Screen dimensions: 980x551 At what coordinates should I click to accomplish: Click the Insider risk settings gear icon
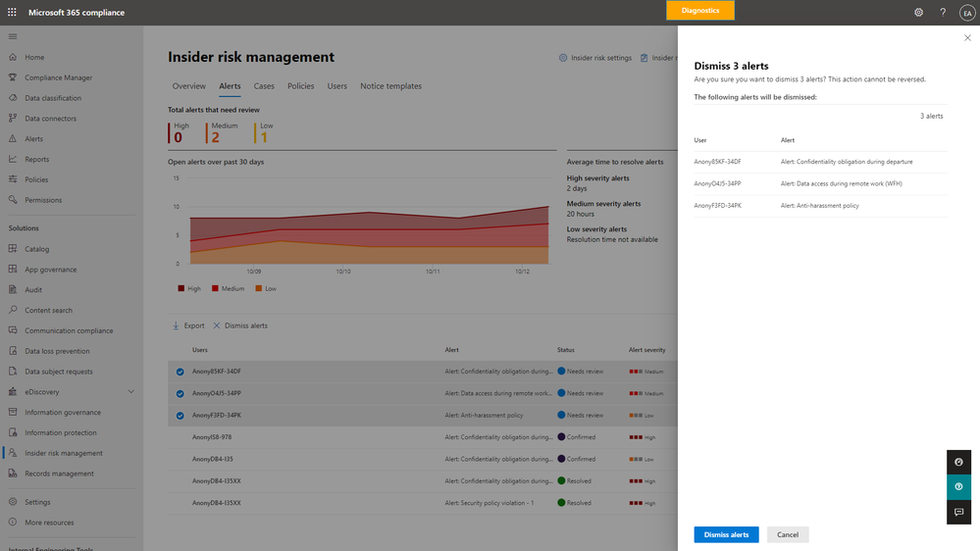pos(563,58)
